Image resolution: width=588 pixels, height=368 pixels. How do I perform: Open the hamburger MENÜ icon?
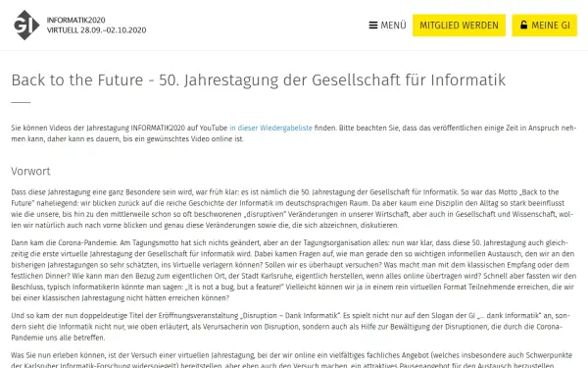(373, 26)
